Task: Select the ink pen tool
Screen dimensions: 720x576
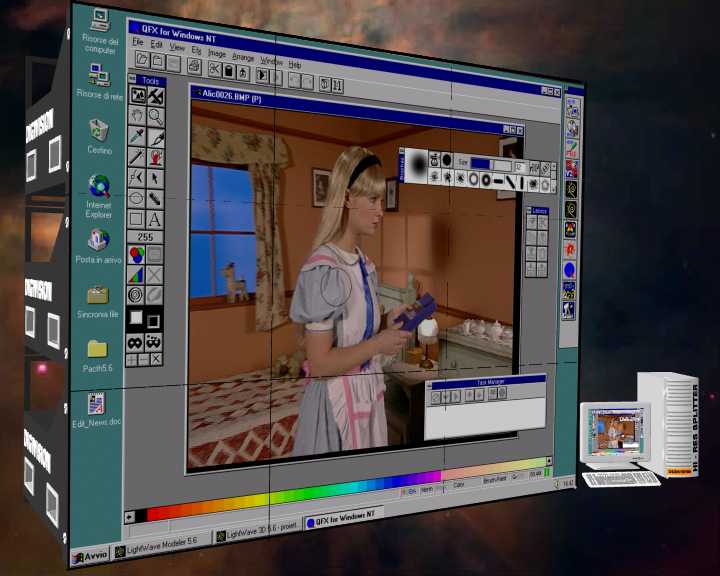Action: click(x=156, y=137)
